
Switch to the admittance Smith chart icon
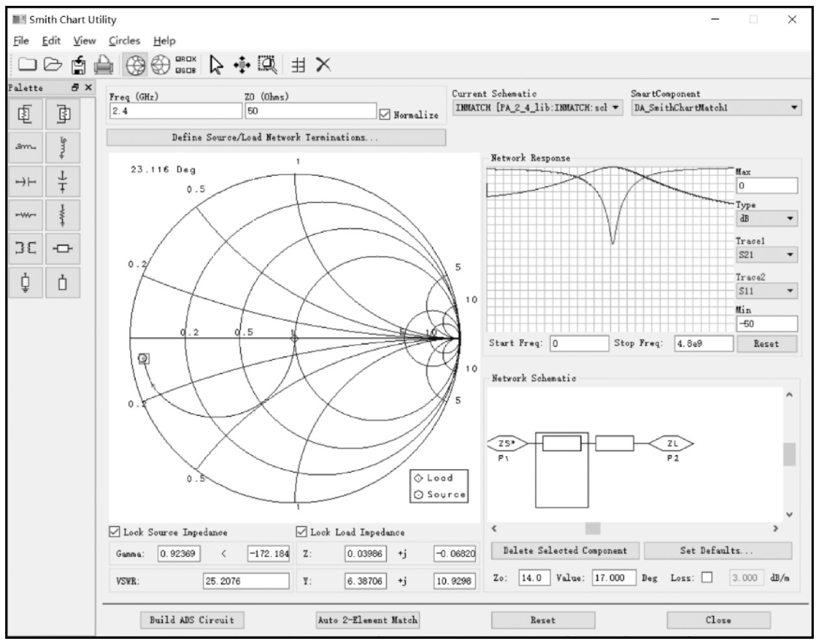[160, 64]
